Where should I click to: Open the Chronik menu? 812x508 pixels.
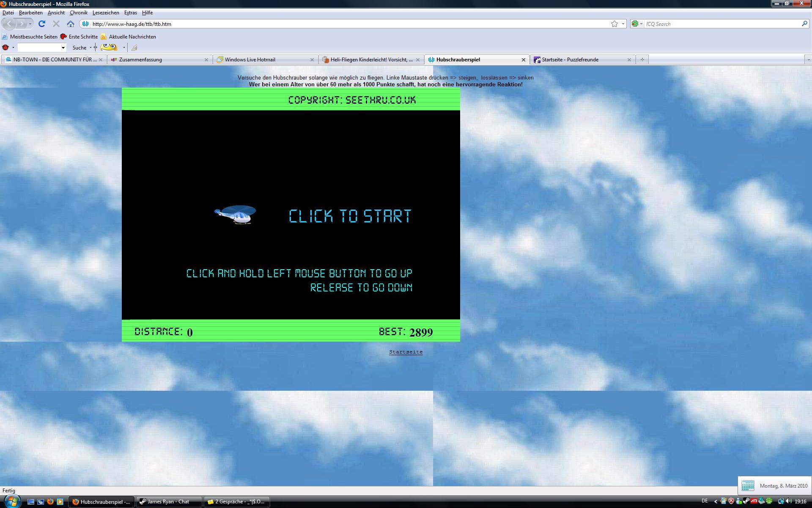[78, 13]
